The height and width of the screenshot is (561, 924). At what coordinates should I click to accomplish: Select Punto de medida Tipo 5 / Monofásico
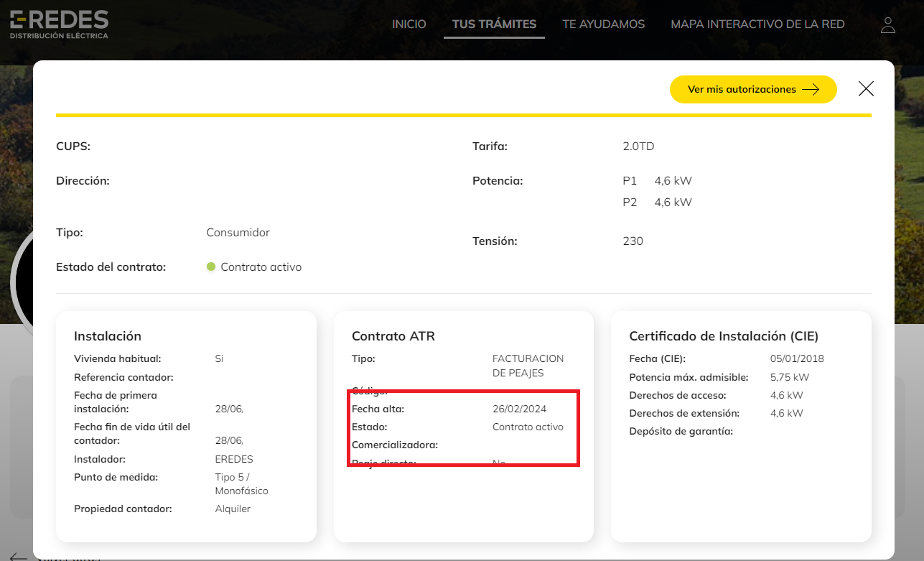coord(241,484)
